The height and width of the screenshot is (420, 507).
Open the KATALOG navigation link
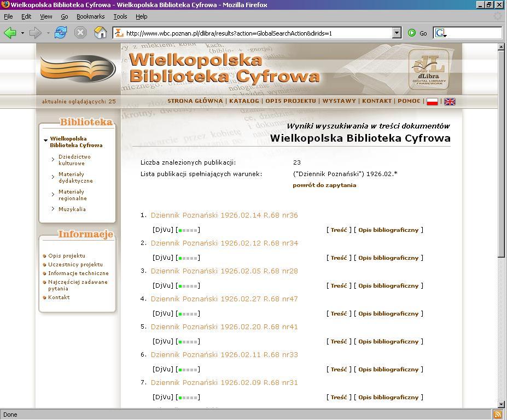(x=244, y=101)
